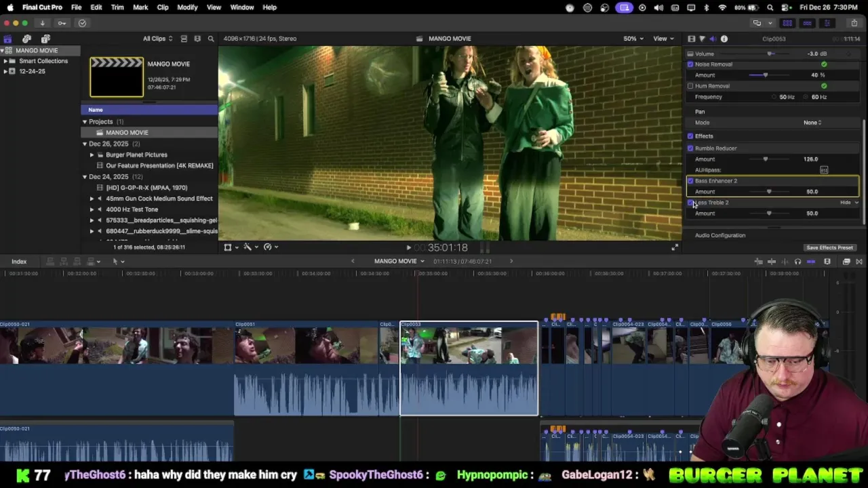Toggle the Less Treble 2 checkbox
This screenshot has width=868, height=488.
click(690, 203)
